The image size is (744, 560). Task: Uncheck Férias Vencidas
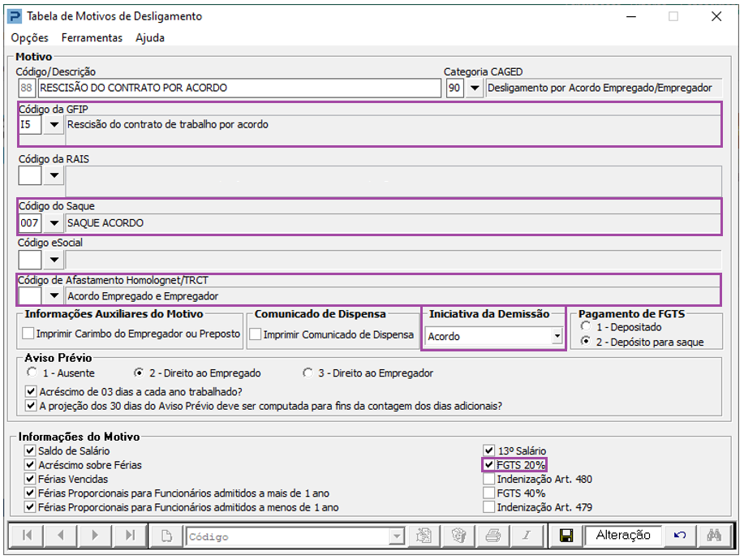coord(30,479)
